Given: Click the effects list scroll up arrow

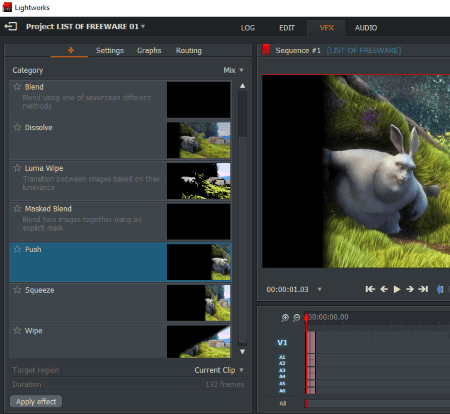Looking at the screenshot, I should pos(243,86).
